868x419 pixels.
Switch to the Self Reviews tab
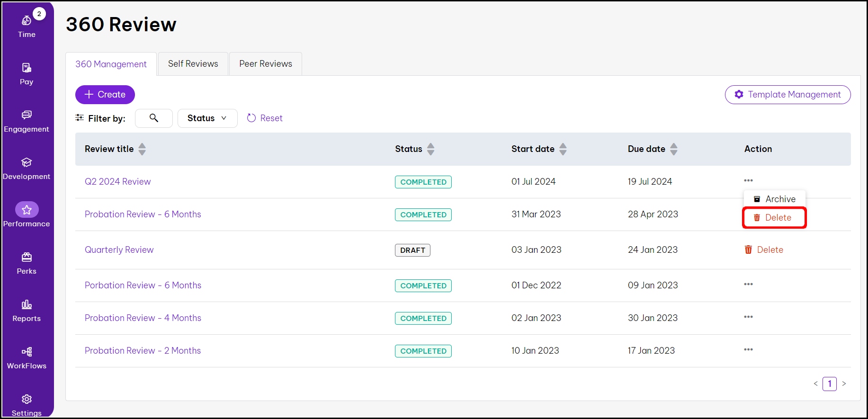click(x=193, y=64)
